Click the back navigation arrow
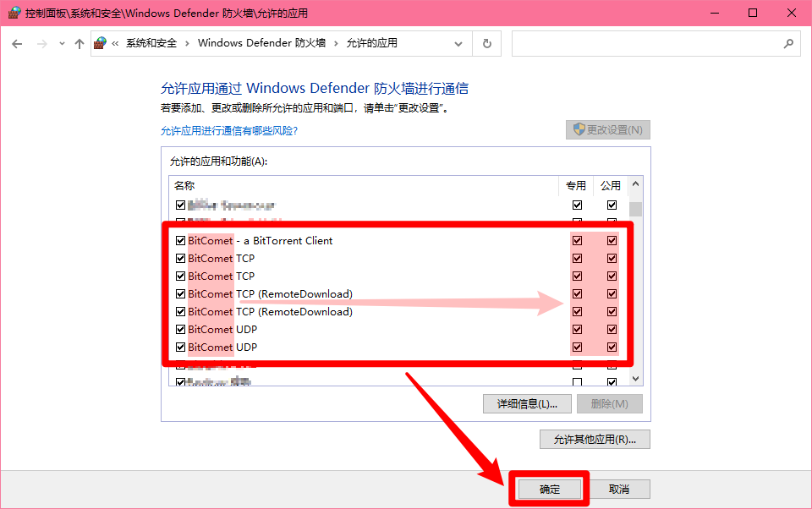Image resolution: width=812 pixels, height=509 pixels. point(17,44)
